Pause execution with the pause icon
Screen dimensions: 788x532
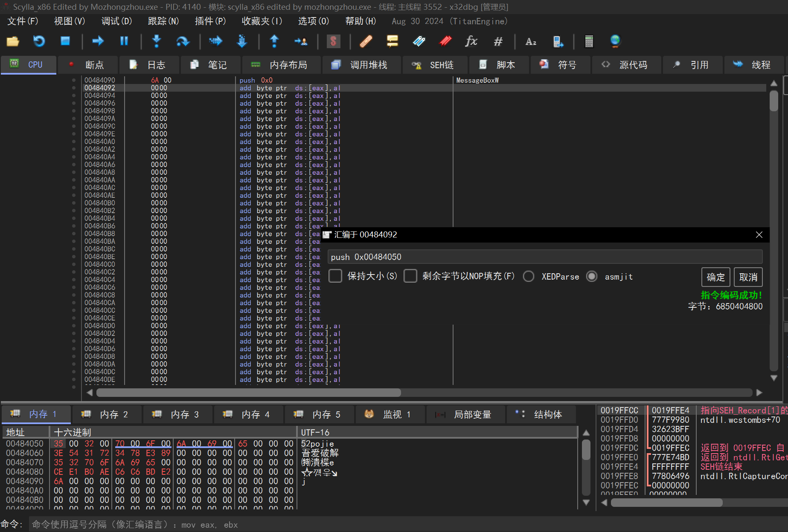click(x=124, y=41)
